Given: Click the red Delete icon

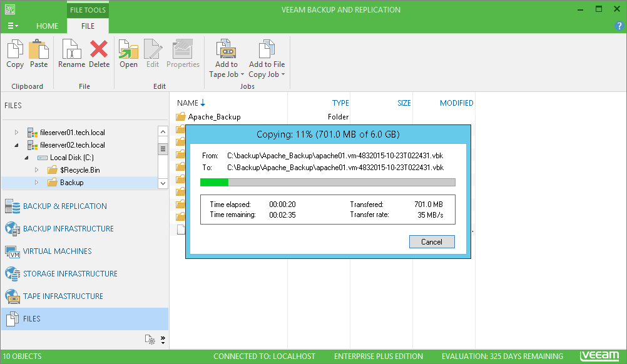Looking at the screenshot, I should [x=99, y=49].
